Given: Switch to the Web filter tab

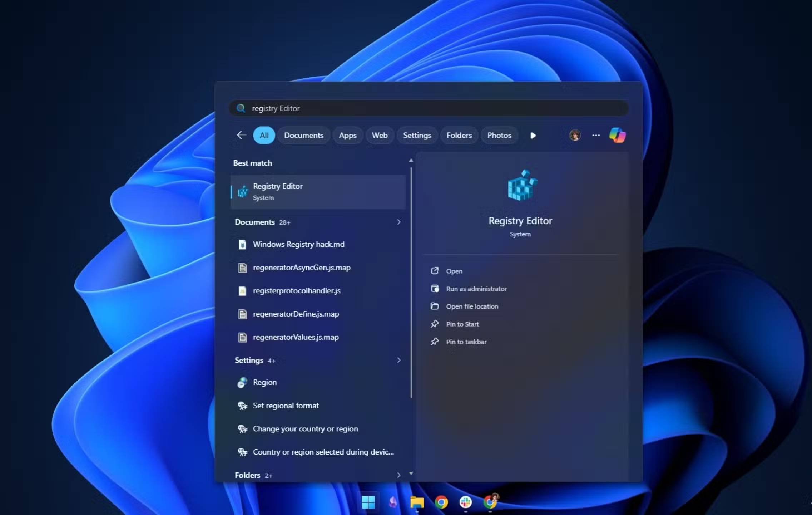Looking at the screenshot, I should 380,135.
